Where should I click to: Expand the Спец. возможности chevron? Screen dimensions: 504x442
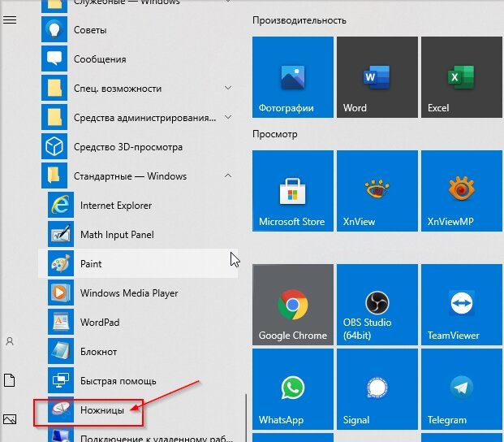click(228, 88)
